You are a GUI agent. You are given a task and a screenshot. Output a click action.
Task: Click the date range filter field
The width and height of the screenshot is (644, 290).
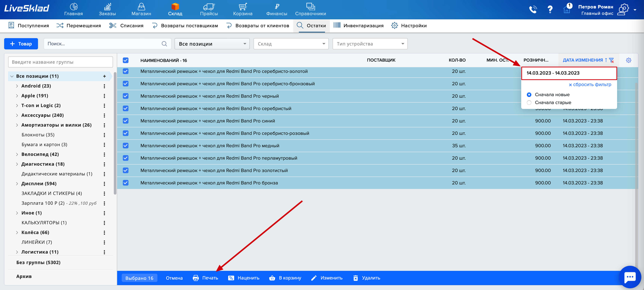coord(569,73)
